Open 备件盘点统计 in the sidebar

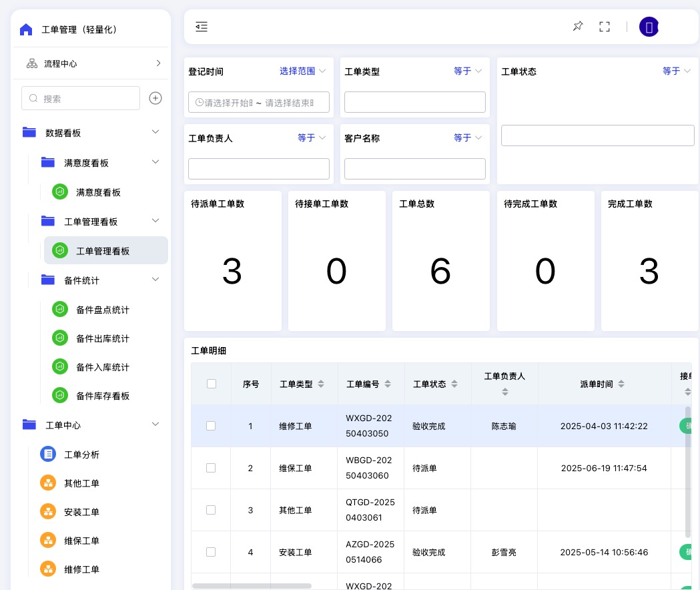coord(103,310)
